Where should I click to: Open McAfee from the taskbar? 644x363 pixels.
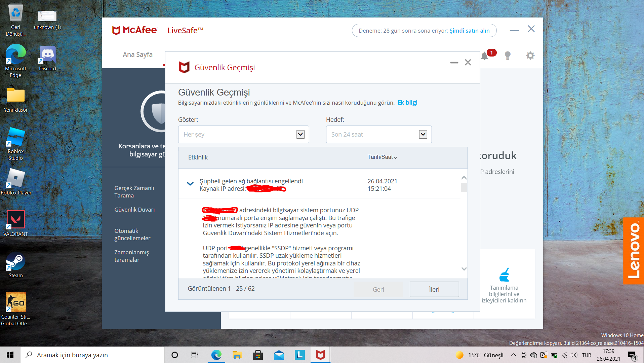[x=320, y=355]
